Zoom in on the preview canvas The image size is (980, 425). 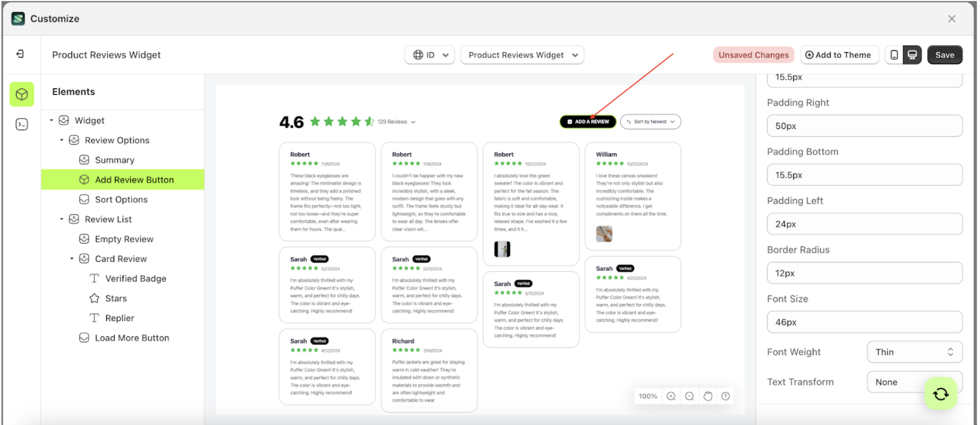671,396
